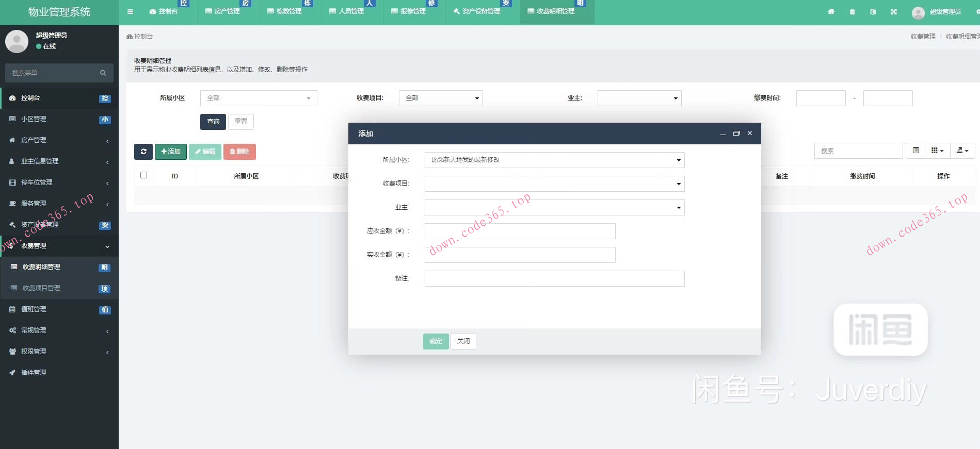Click the 物业管理系统 logo title
Screen dimensions: 980x449
59,12
